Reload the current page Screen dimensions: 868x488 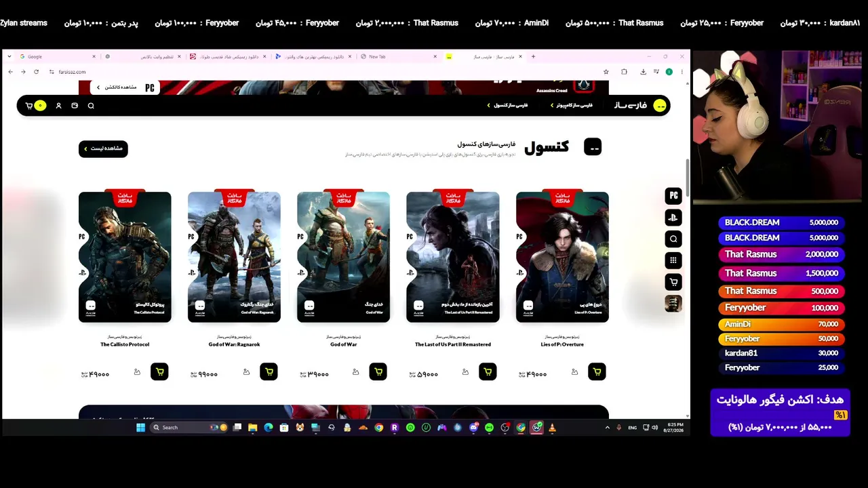pos(36,72)
